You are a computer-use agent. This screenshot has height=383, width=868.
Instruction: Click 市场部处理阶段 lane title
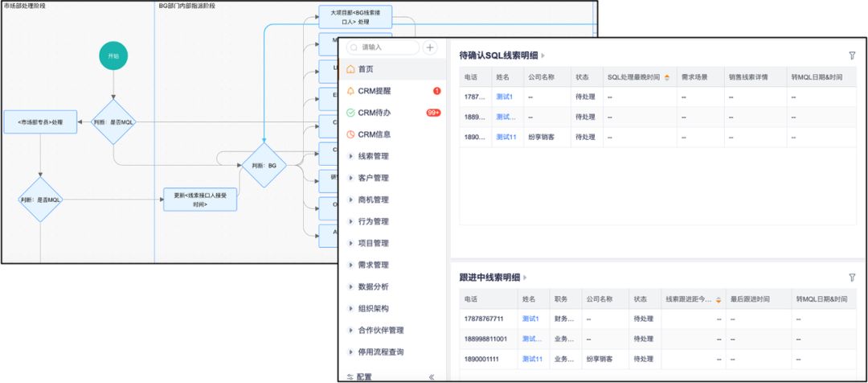pos(24,5)
